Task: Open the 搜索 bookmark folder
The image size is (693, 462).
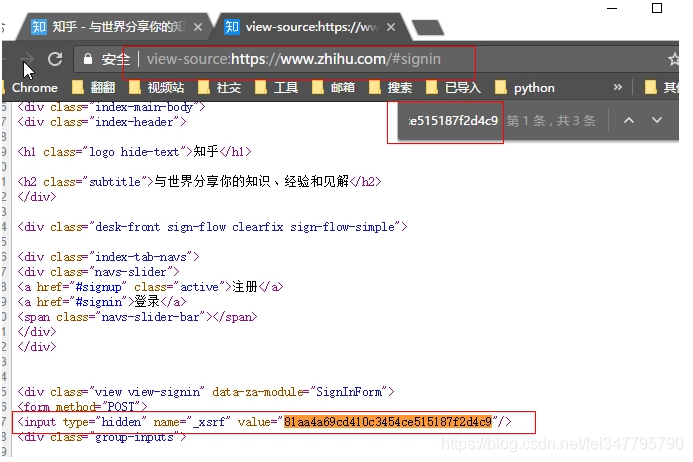Action: [391, 88]
